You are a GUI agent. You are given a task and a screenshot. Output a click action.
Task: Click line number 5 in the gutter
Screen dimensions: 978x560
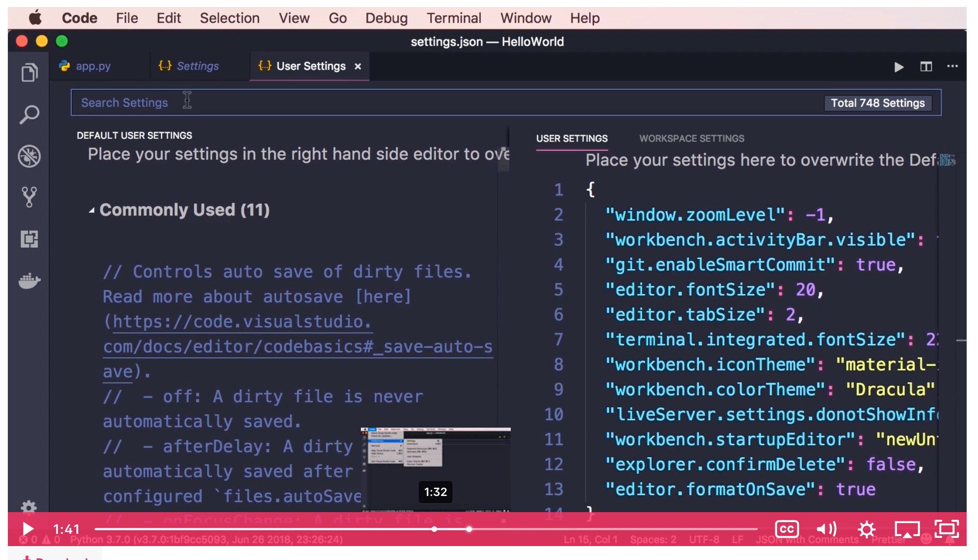click(x=558, y=290)
